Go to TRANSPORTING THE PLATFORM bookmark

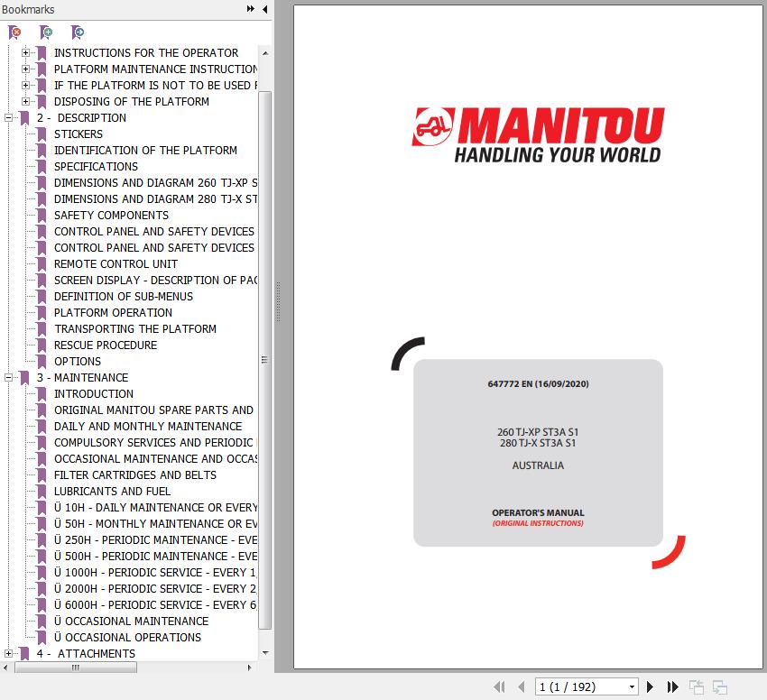pos(135,328)
